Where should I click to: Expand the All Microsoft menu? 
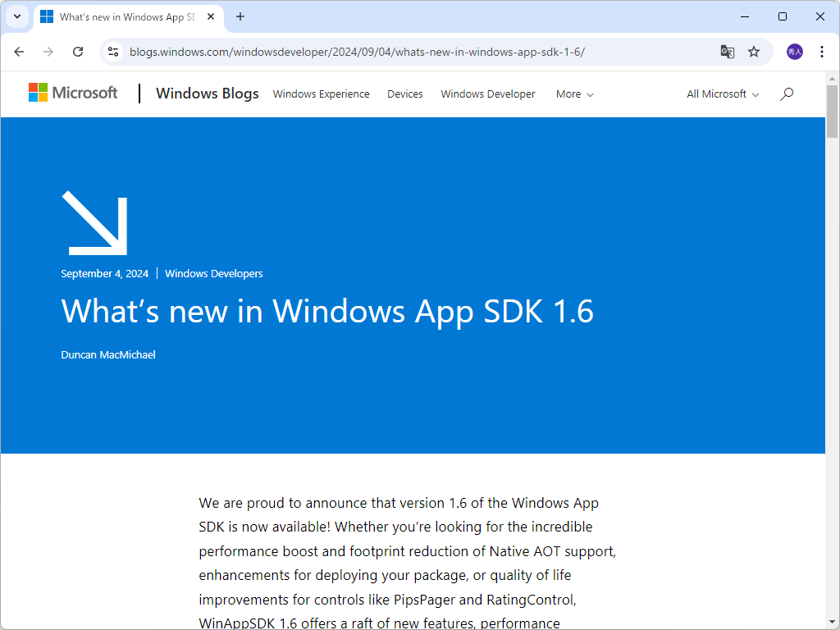[723, 94]
